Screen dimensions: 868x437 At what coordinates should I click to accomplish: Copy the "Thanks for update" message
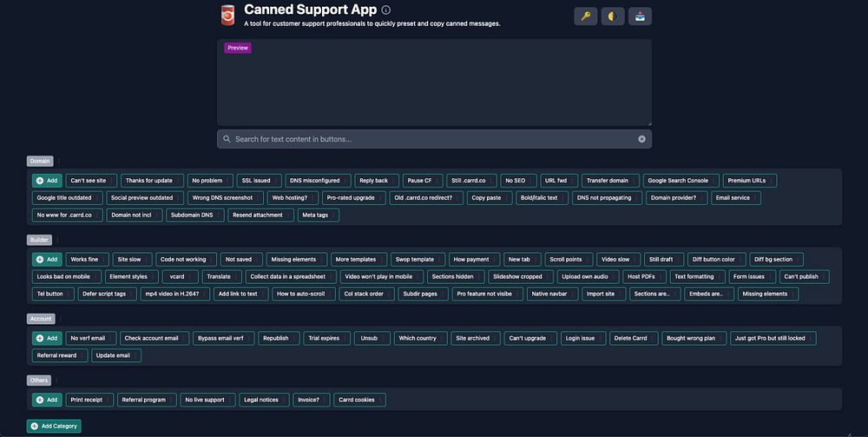[152, 181]
